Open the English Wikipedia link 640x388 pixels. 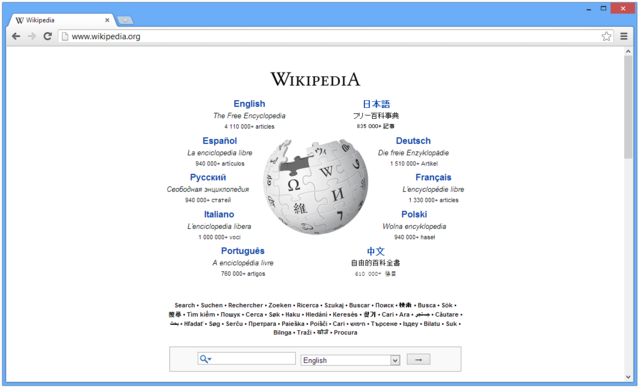(x=249, y=104)
